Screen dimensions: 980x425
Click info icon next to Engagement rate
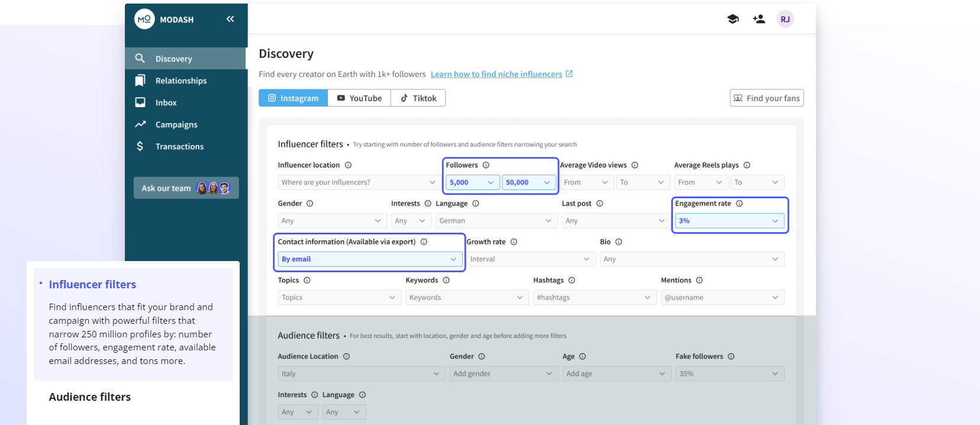pos(739,204)
